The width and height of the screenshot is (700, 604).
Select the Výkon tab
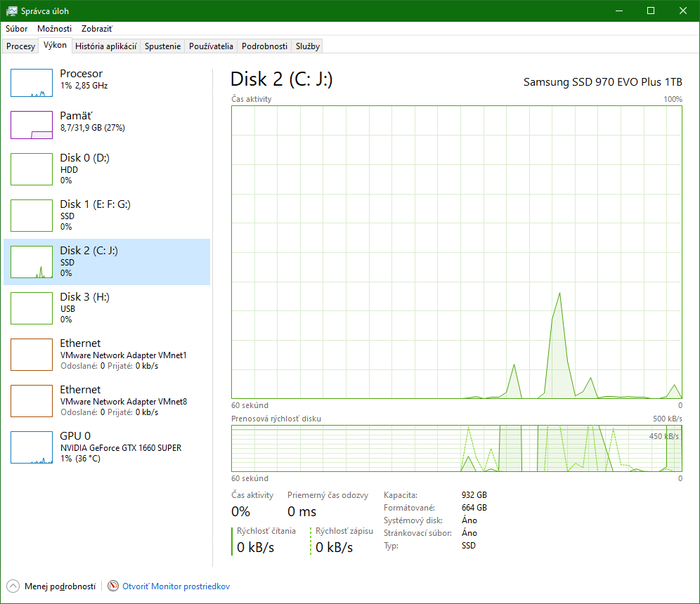56,45
